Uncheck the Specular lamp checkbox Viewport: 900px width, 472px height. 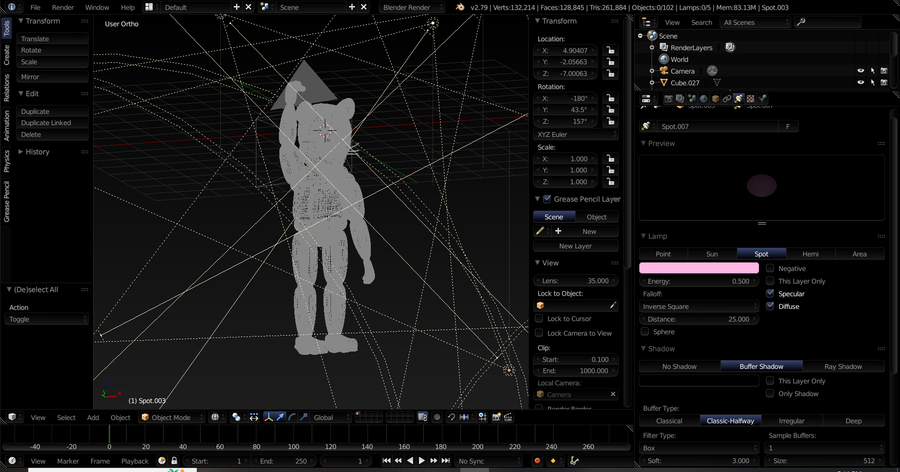pos(770,293)
